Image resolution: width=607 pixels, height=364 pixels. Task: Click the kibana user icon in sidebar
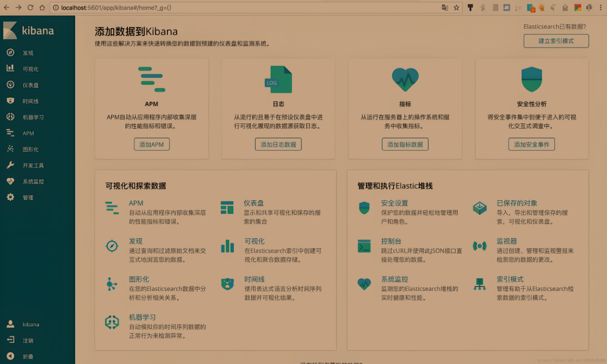pyautogui.click(x=10, y=324)
